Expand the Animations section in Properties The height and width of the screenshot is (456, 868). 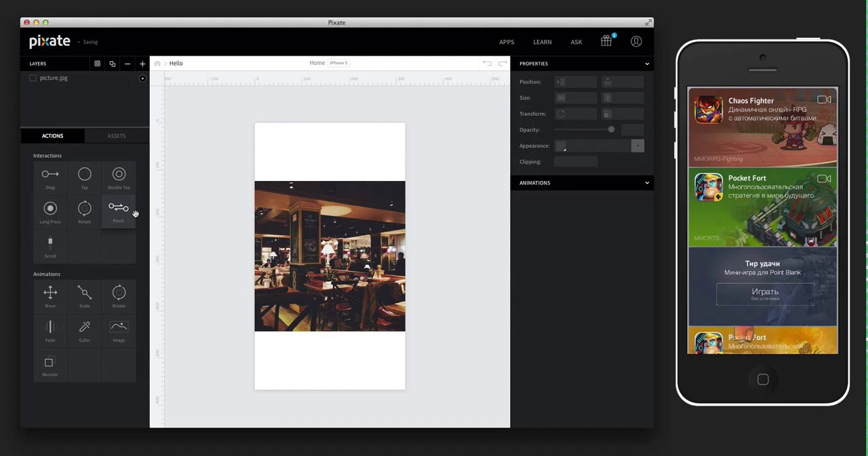coord(646,182)
